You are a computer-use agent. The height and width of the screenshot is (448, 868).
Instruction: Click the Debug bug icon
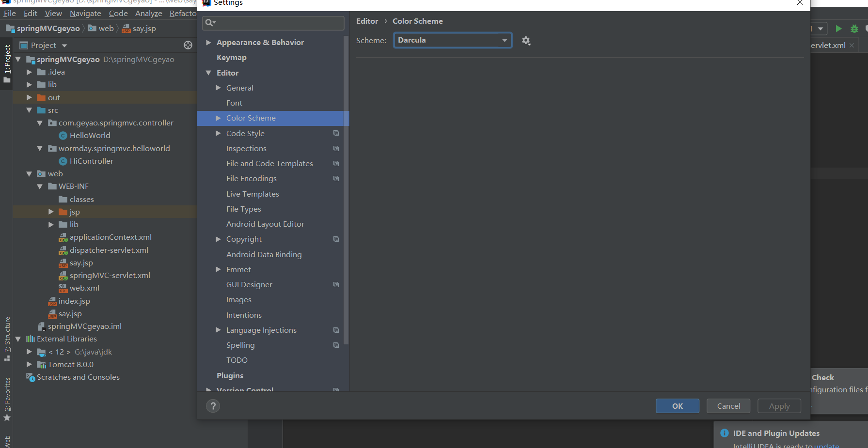coord(854,29)
